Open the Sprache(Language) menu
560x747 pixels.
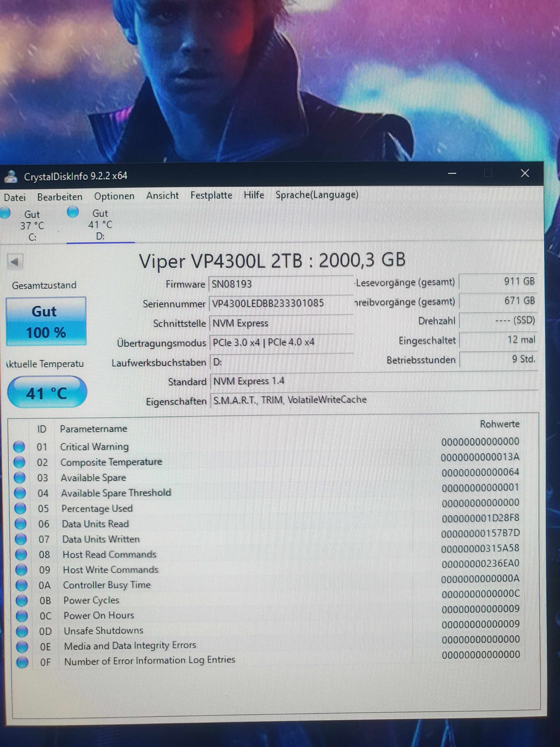[317, 195]
